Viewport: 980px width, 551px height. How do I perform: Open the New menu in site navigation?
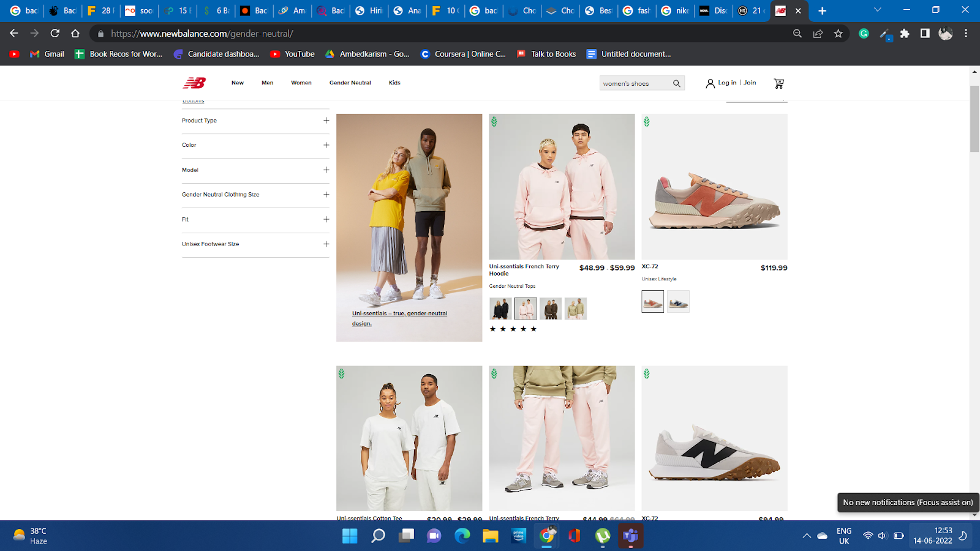[x=238, y=83]
